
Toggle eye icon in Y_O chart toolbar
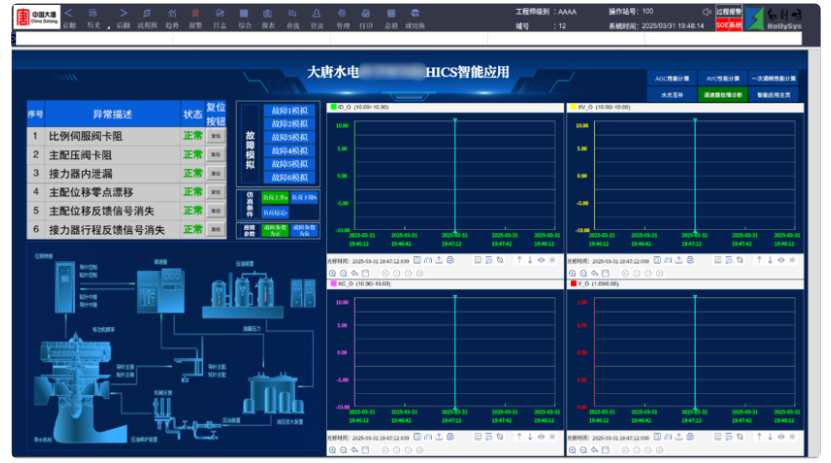781,437
